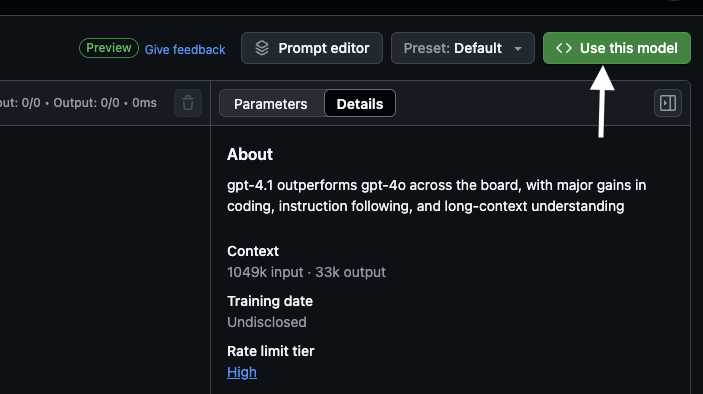The image size is (703, 394).
Task: Click the About heading
Action: 250,154
